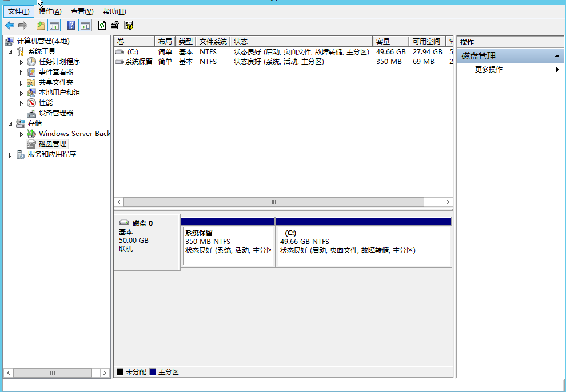
Task: Sort by the 状态 column header
Action: (x=301, y=42)
